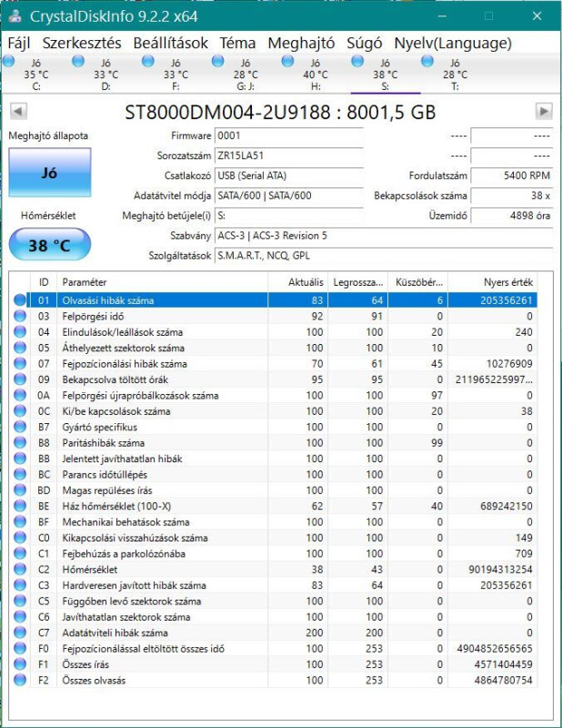This screenshot has height=728, width=562.
Task: Open the Szerkesztés menu
Action: [x=82, y=43]
